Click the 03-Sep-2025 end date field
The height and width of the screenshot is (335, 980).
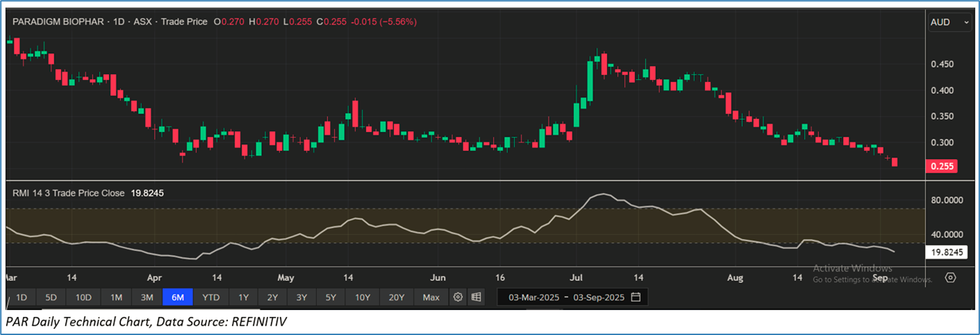(x=597, y=297)
